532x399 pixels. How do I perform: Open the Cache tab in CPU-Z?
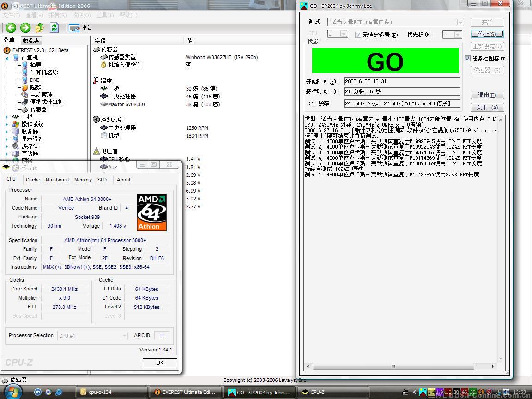click(x=33, y=180)
